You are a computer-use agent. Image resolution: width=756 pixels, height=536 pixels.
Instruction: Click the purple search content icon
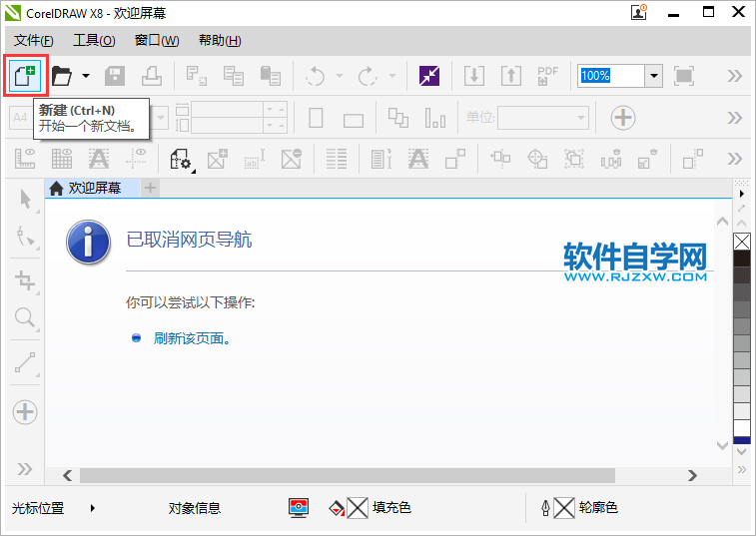429,76
